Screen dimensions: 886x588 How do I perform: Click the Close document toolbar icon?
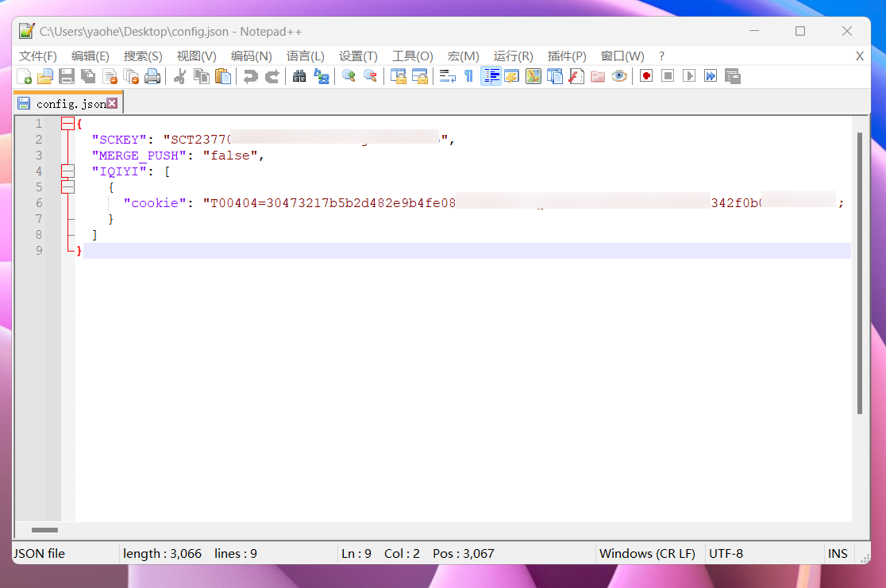coord(110,76)
